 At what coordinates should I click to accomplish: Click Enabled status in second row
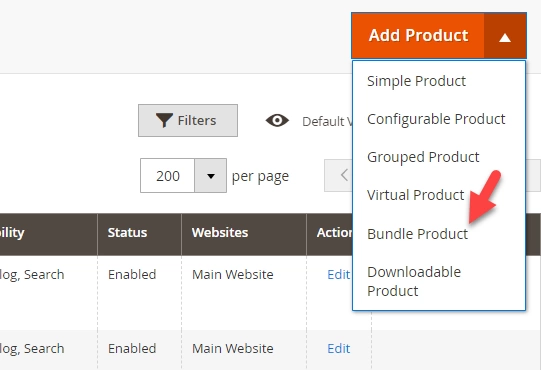point(132,349)
